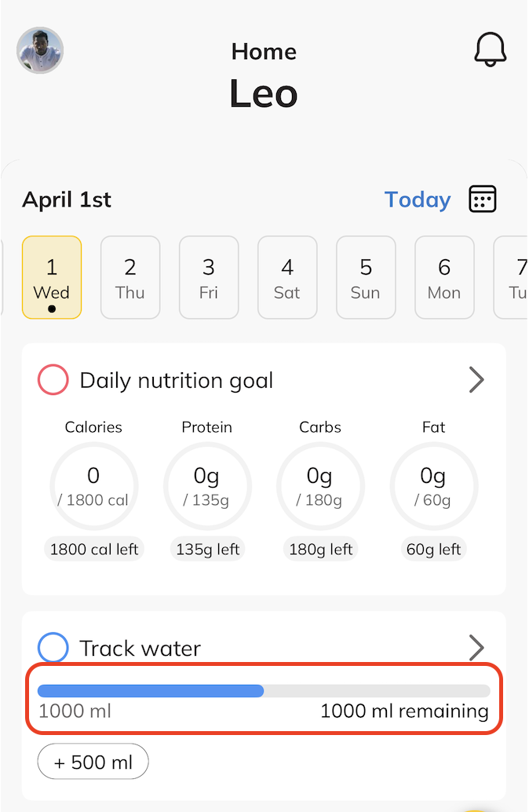The width and height of the screenshot is (529, 812).
Task: Tap the Fat progress ring
Action: tap(433, 486)
